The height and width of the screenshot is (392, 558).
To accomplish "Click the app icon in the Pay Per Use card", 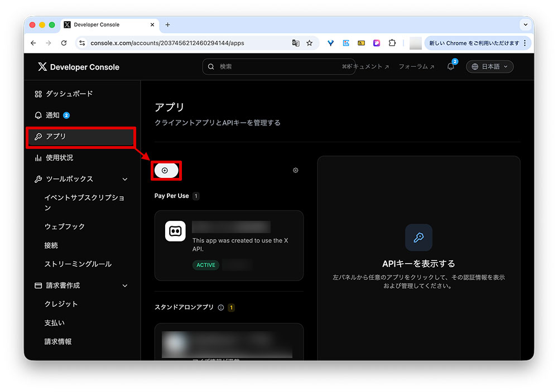I will click(x=175, y=231).
